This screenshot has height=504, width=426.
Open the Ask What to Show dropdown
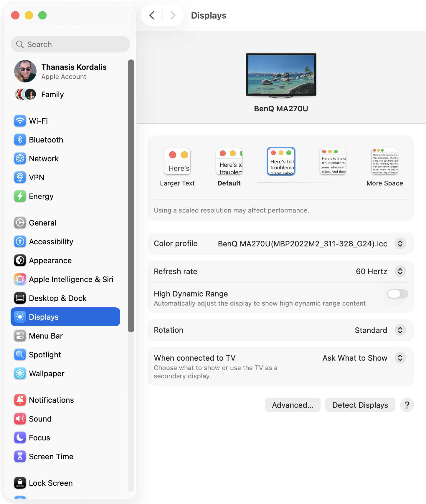[x=400, y=358]
